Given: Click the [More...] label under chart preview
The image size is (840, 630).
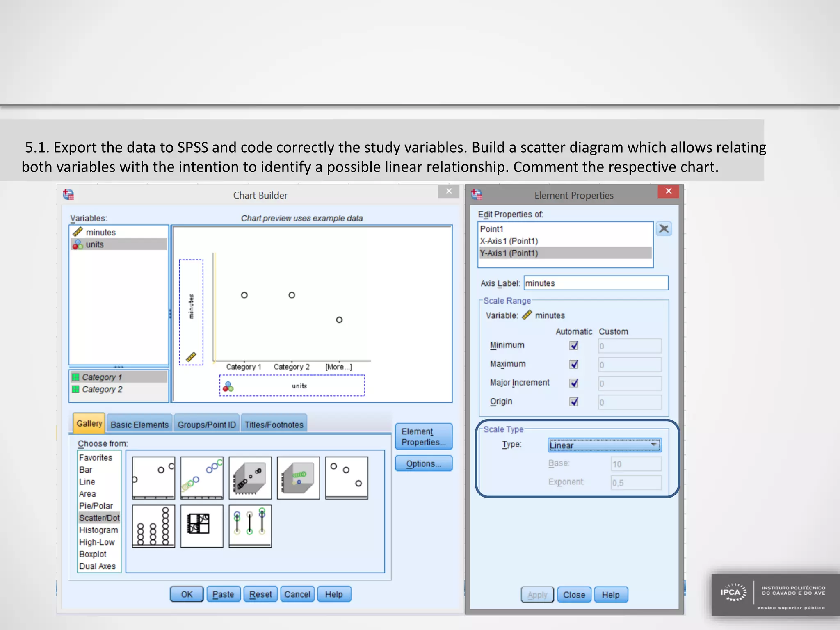Looking at the screenshot, I should click(x=339, y=367).
